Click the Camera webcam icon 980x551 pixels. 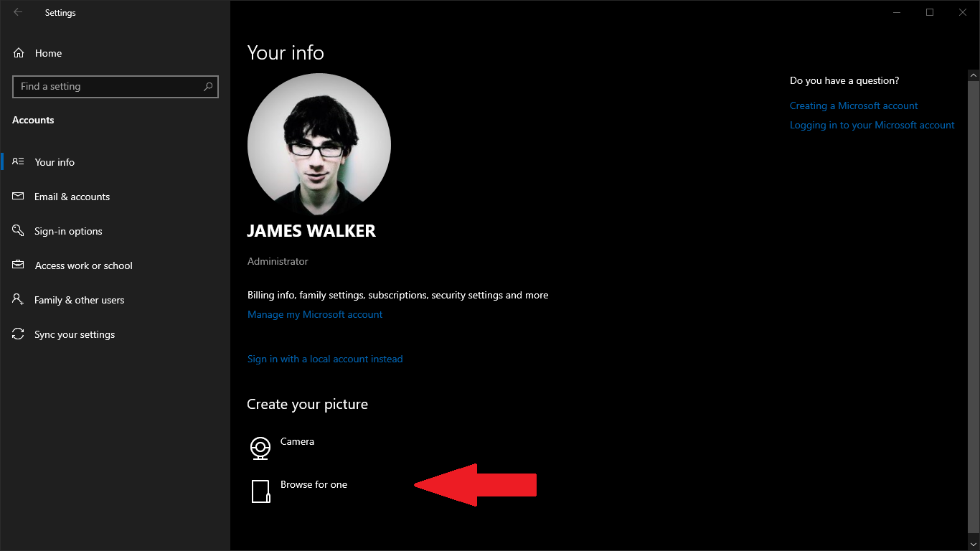260,448
